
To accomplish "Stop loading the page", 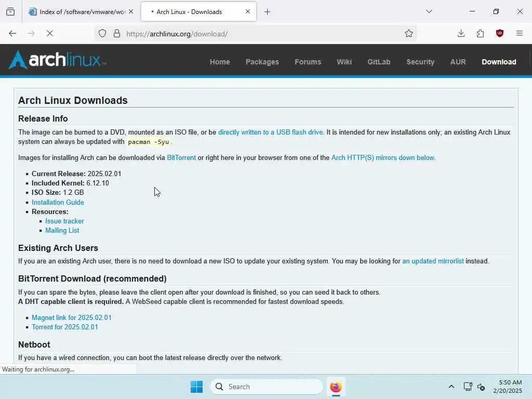I will pos(50,33).
